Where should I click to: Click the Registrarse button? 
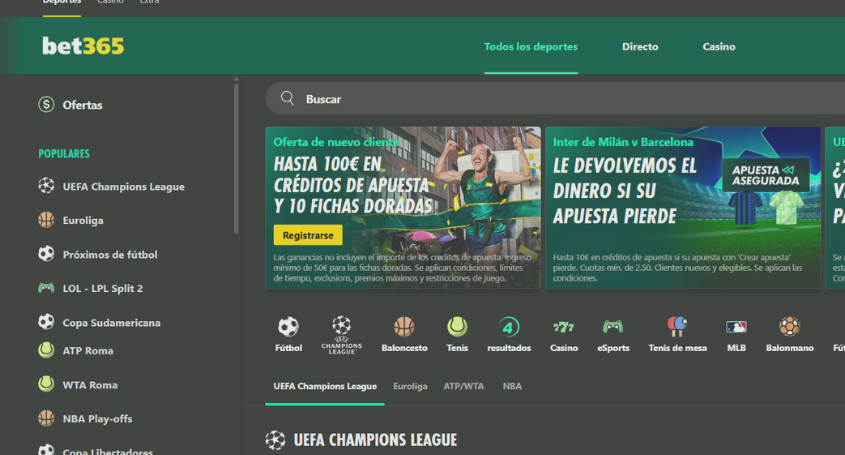pyautogui.click(x=308, y=235)
